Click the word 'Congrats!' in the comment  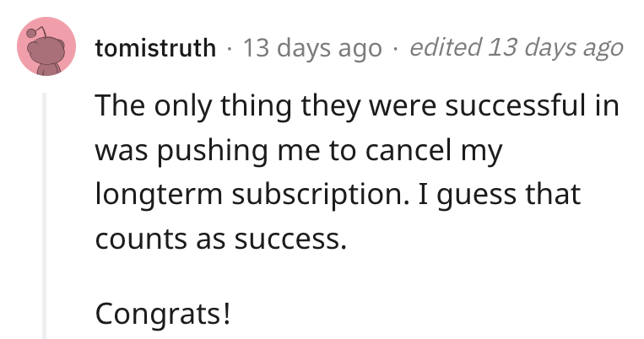(x=163, y=315)
